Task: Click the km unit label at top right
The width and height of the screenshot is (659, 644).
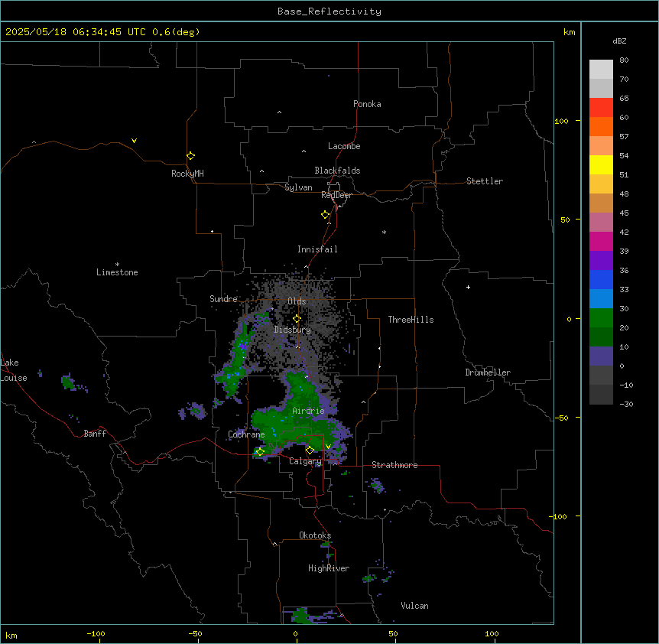Action: pyautogui.click(x=569, y=32)
